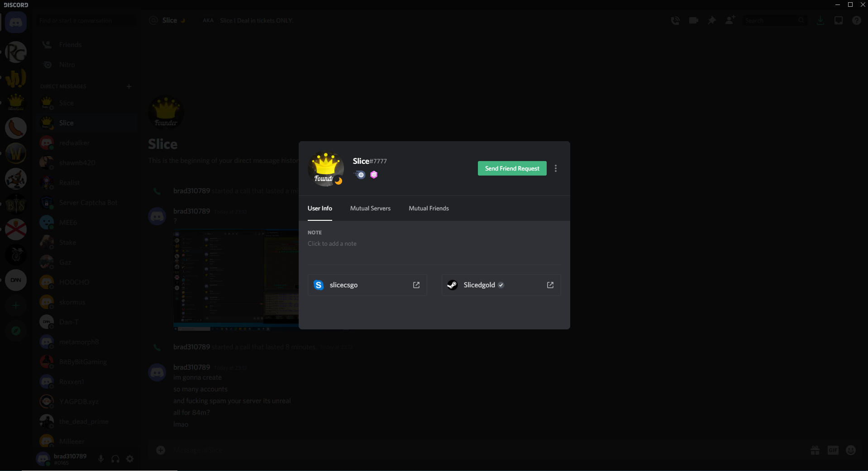Open the help icon

coord(857,20)
